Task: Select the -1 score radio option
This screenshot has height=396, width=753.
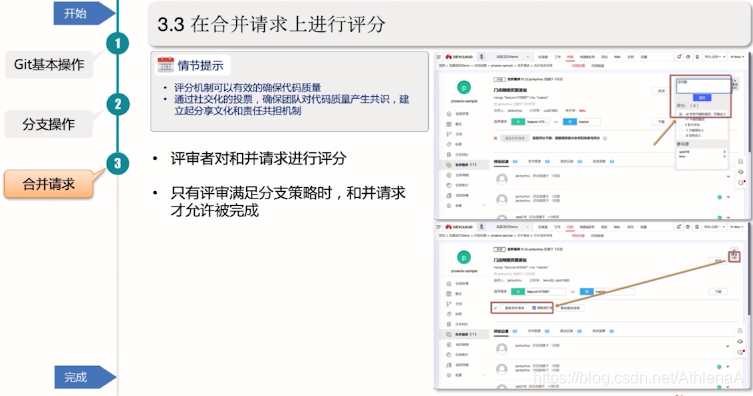Action: tap(680, 130)
